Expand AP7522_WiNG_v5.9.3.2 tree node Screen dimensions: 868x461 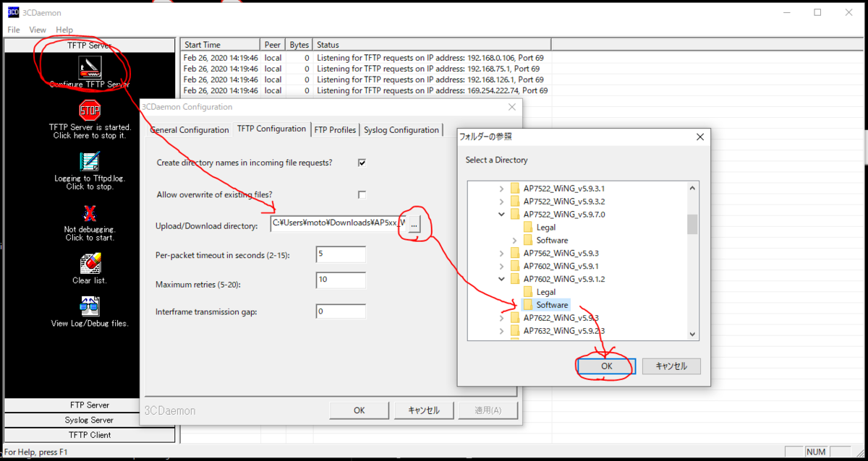tap(501, 201)
